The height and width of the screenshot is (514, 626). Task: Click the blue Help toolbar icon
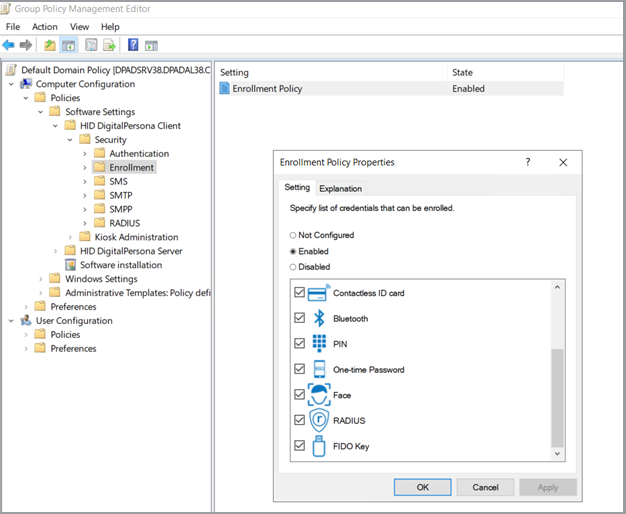[x=133, y=45]
